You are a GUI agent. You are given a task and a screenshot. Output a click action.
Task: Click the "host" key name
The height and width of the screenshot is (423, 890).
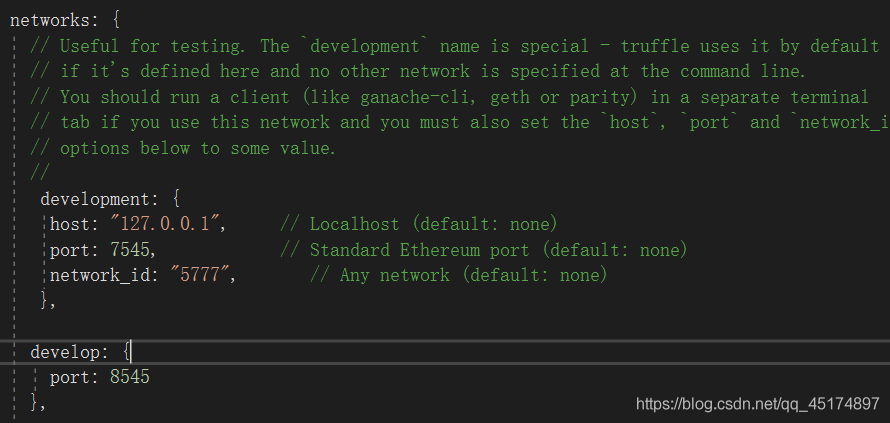tap(70, 224)
